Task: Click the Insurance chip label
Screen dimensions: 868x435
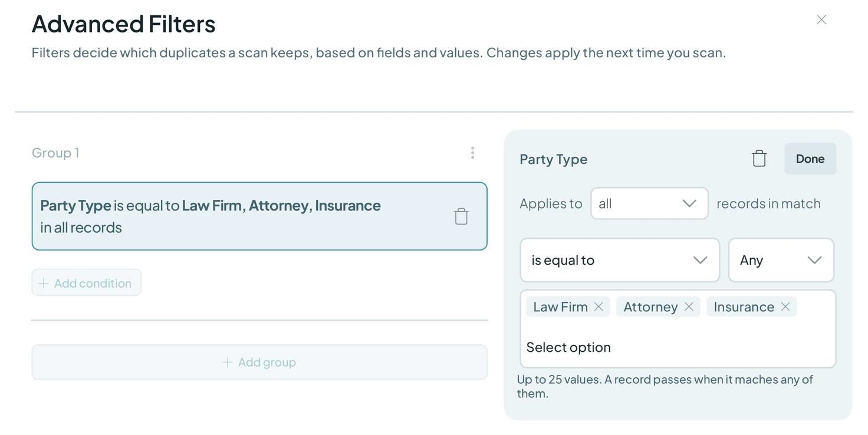Action: pos(744,307)
